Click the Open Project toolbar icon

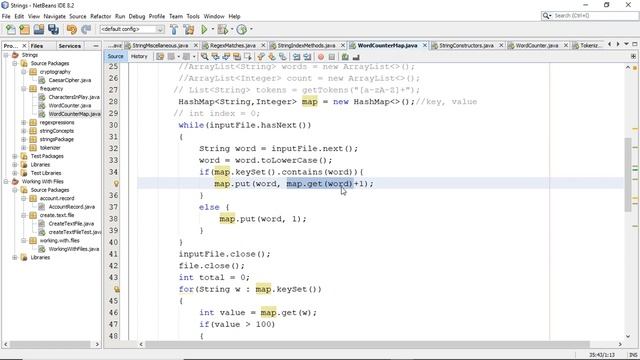pos(39,29)
